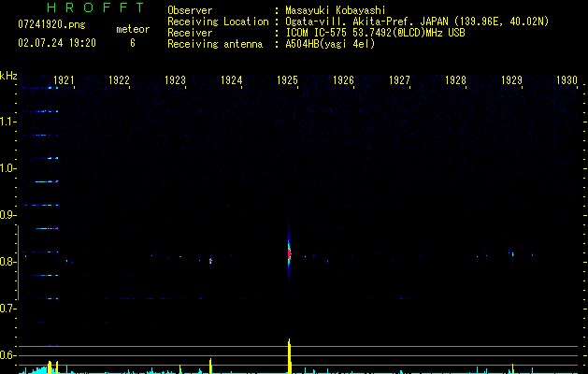Click the kHz axis unit label
This screenshot has height=374, width=588.
click(8, 76)
